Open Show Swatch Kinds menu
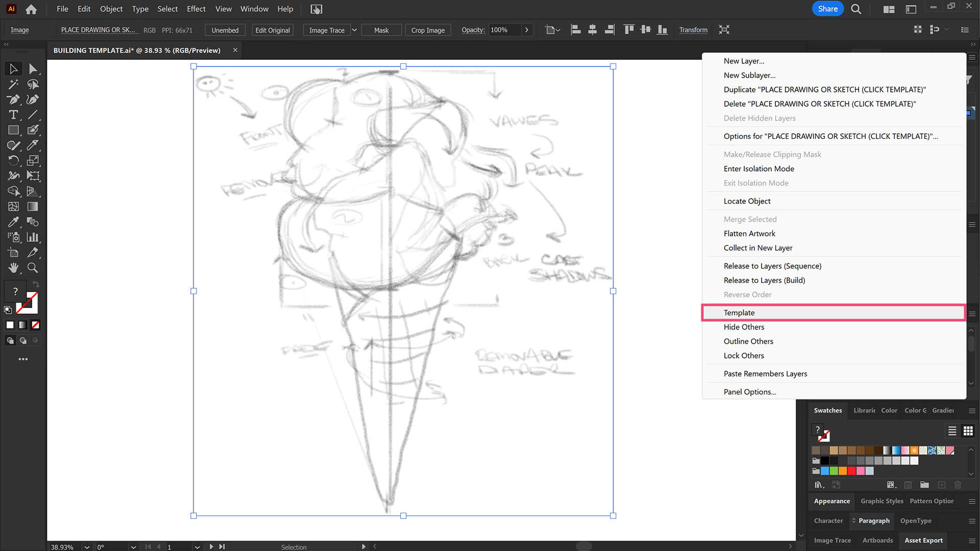The height and width of the screenshot is (551, 980). pyautogui.click(x=891, y=485)
